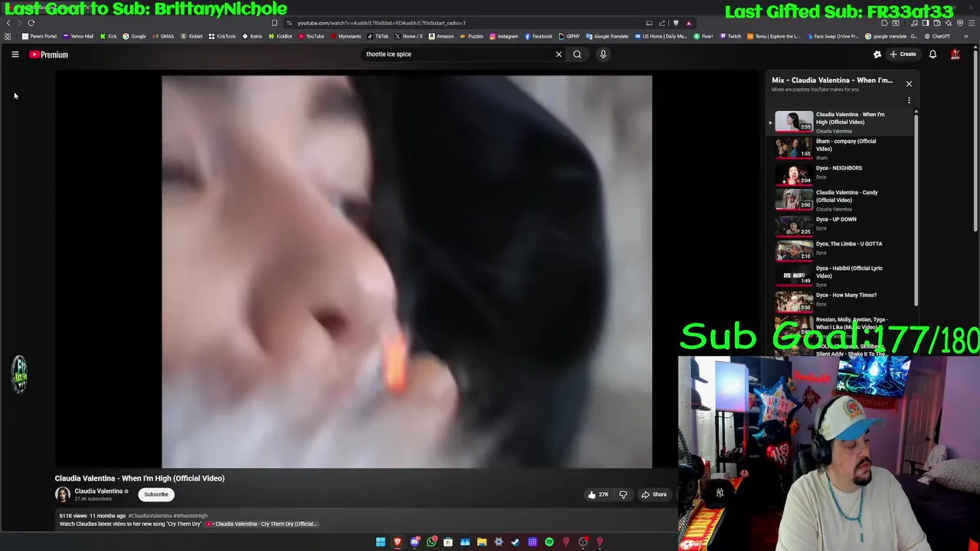Click the Brave icon in taskbar

click(x=397, y=543)
